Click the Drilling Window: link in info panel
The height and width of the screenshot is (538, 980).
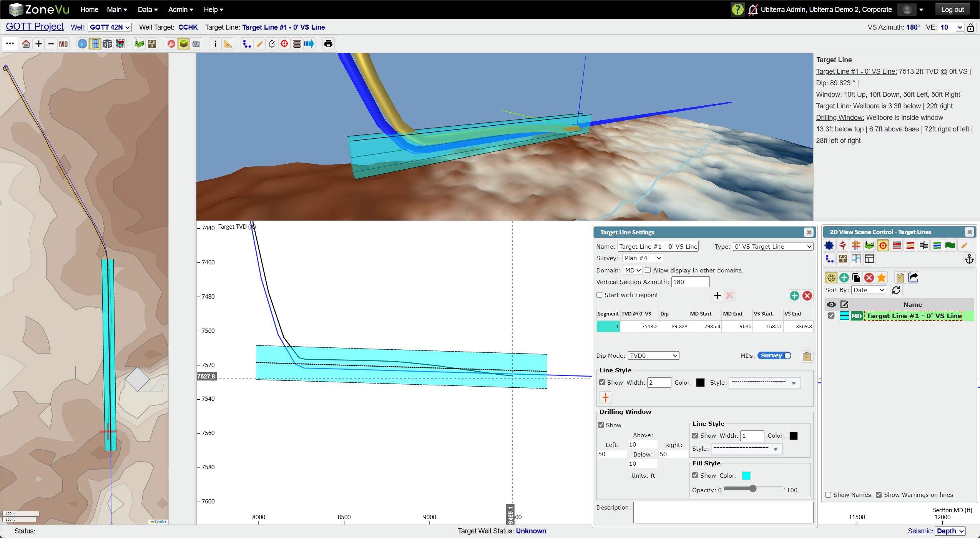(x=840, y=118)
